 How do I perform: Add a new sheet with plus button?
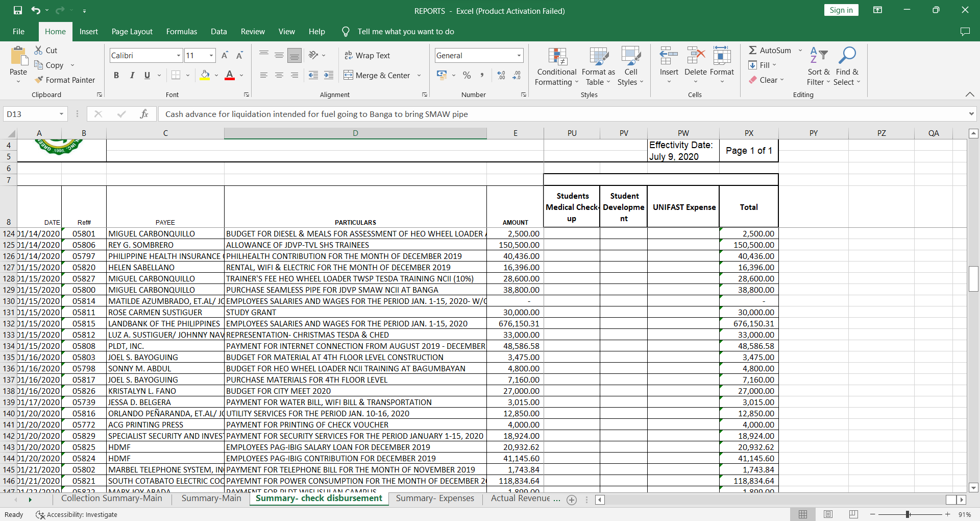572,500
